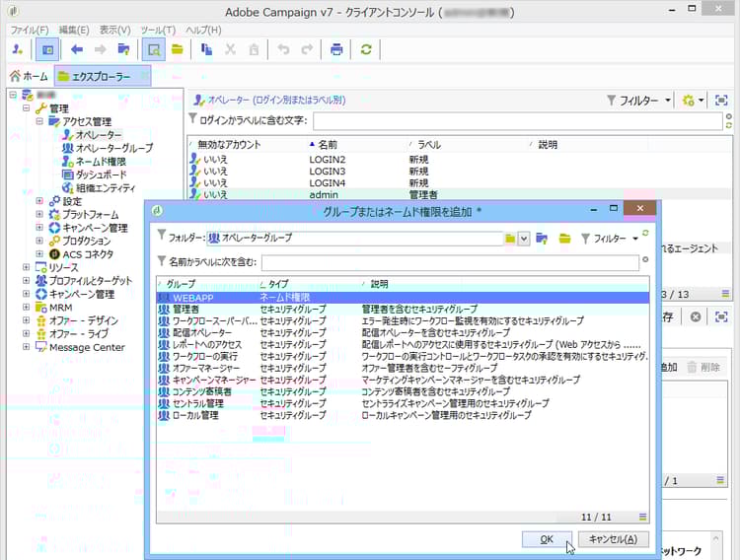Click the clear icon beside dialog name filter
Image resolution: width=740 pixels, height=560 pixels.
click(x=645, y=259)
